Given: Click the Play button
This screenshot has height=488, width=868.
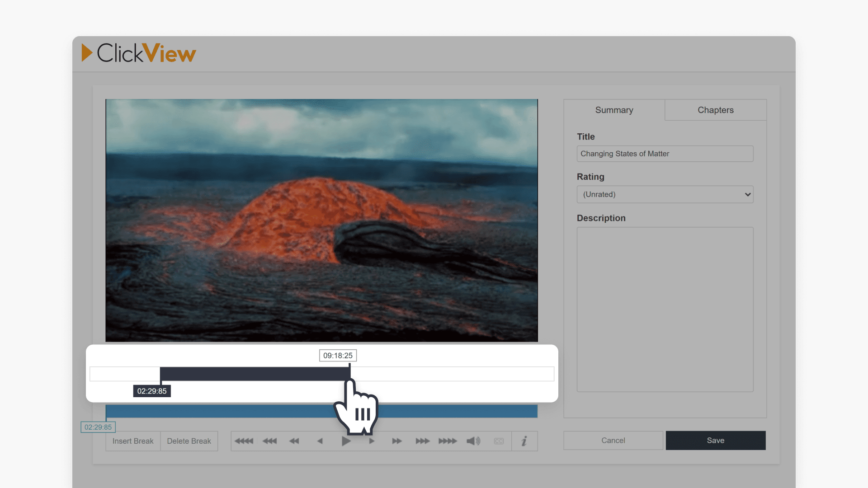Looking at the screenshot, I should (x=346, y=441).
